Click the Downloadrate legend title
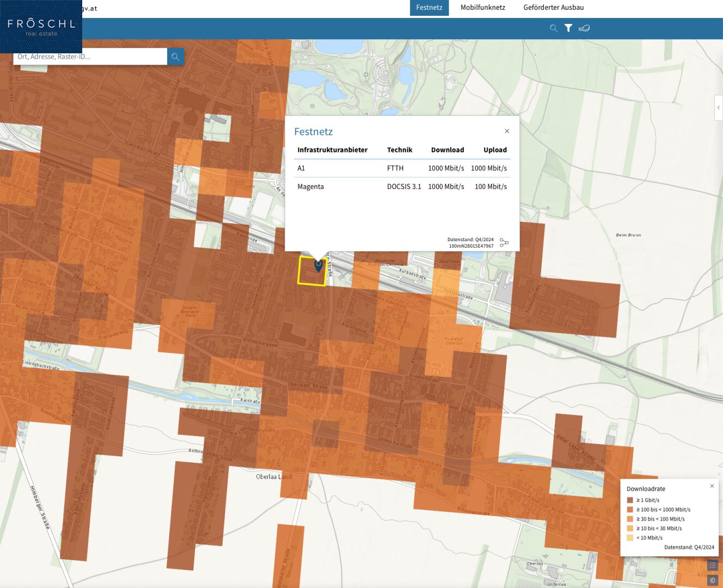Viewport: 723px width, 588px height. (646, 489)
